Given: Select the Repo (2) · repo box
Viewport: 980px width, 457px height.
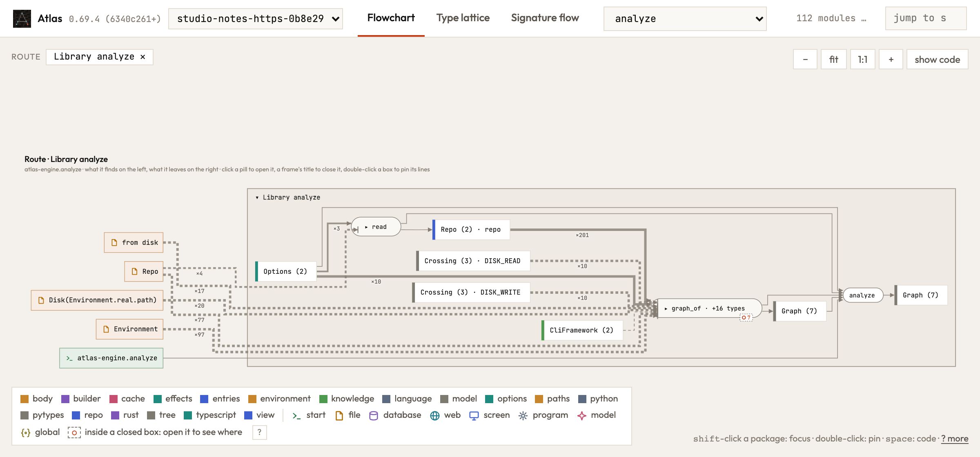Looking at the screenshot, I should click(471, 229).
